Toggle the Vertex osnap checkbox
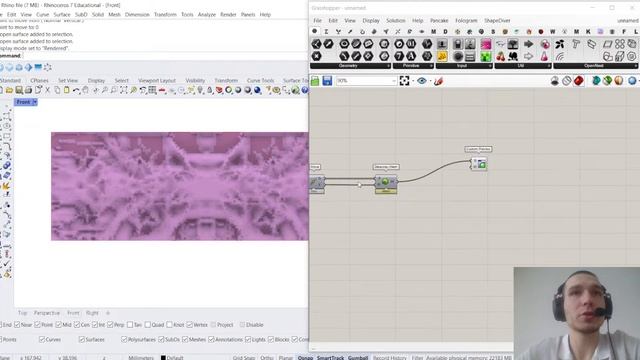The width and height of the screenshot is (640, 360). 189,325
